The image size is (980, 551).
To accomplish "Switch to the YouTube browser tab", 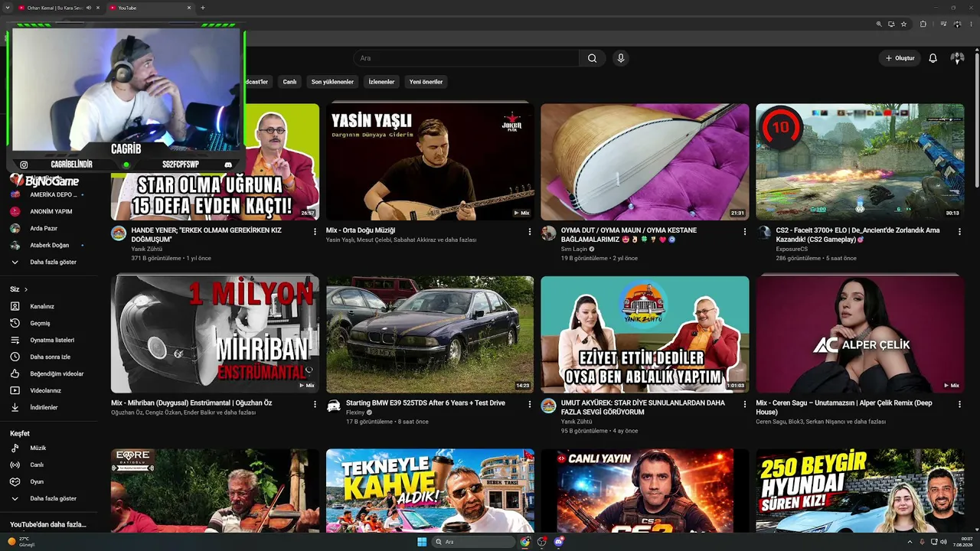I will click(x=149, y=8).
